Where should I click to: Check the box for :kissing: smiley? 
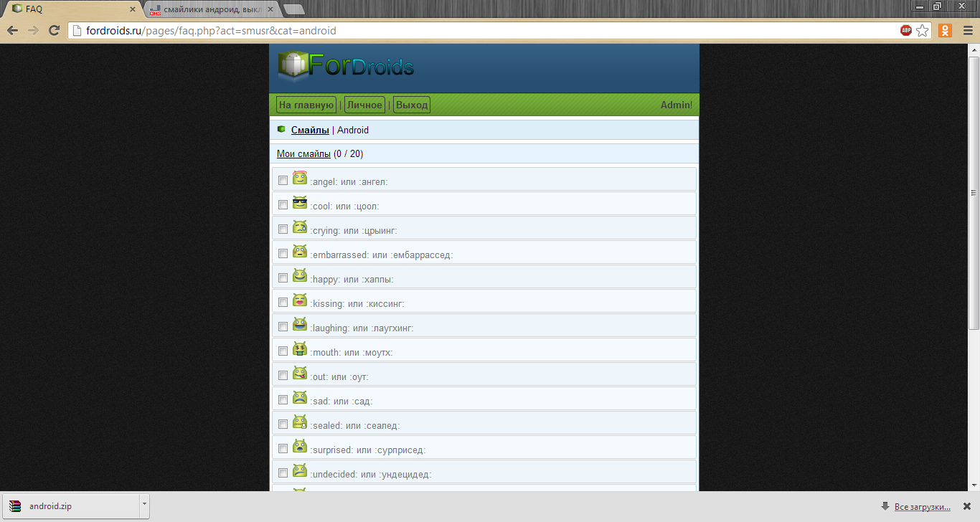click(x=283, y=303)
